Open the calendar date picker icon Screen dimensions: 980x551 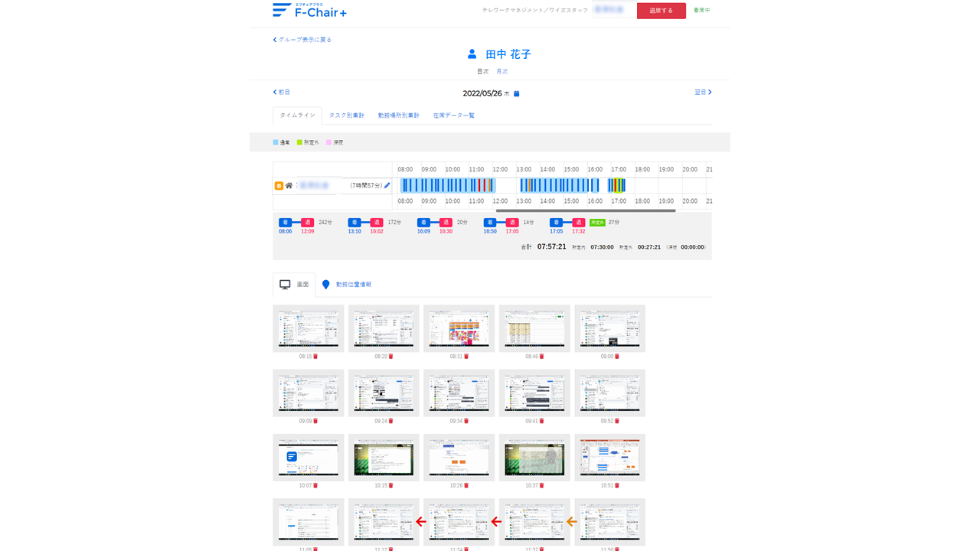pyautogui.click(x=517, y=93)
